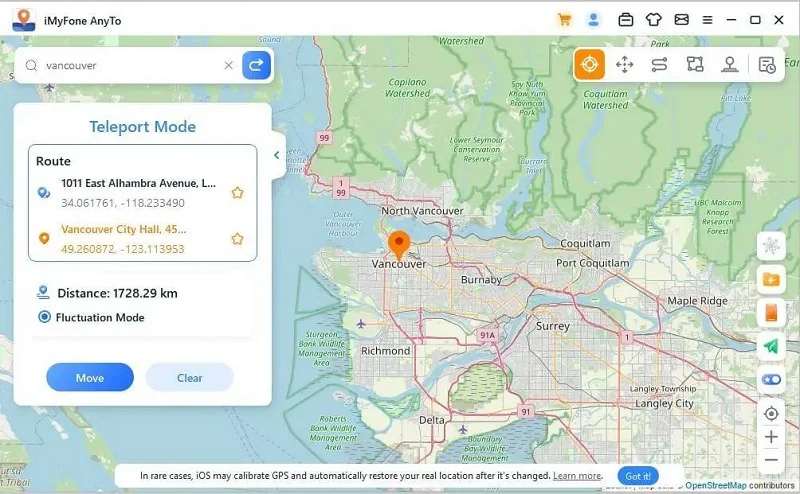Open the shopping cart icon
This screenshot has width=800, height=494.
point(564,20)
